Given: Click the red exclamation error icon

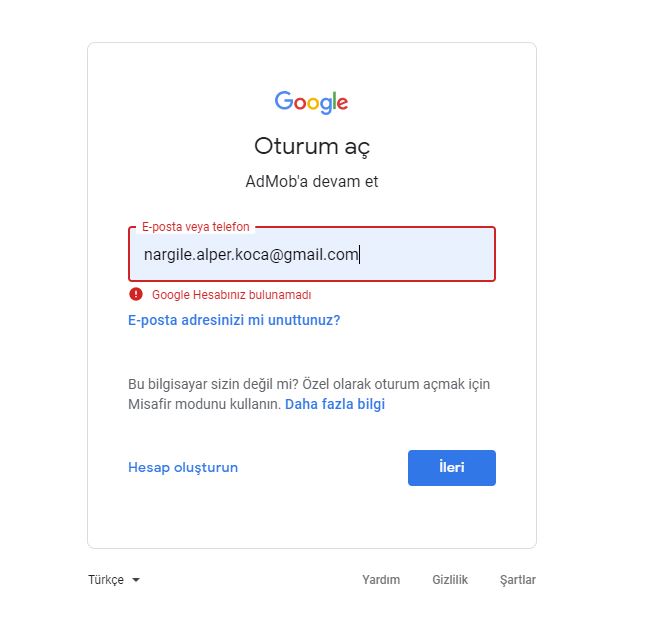Looking at the screenshot, I should pyautogui.click(x=136, y=294).
